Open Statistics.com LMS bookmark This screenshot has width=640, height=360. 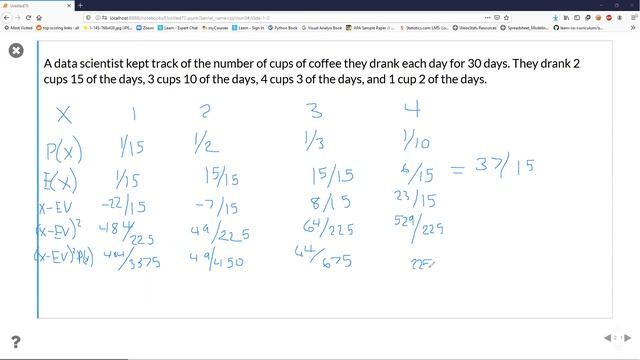point(424,28)
